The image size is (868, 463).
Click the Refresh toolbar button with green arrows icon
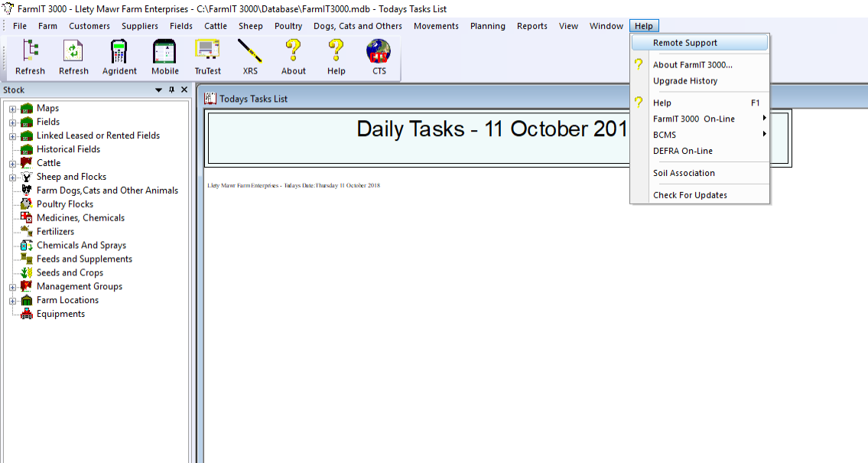pyautogui.click(x=73, y=57)
